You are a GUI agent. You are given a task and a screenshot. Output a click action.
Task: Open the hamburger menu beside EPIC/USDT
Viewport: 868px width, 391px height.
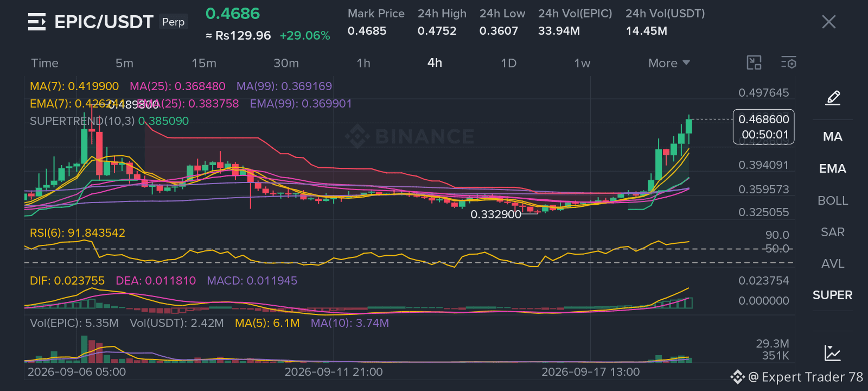coord(37,22)
